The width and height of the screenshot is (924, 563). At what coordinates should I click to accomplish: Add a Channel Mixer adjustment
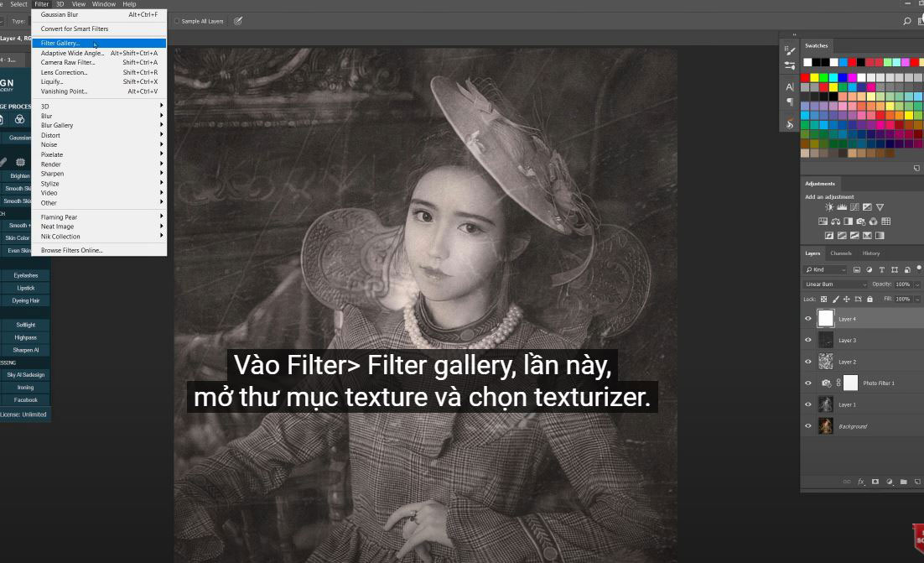coord(874,221)
